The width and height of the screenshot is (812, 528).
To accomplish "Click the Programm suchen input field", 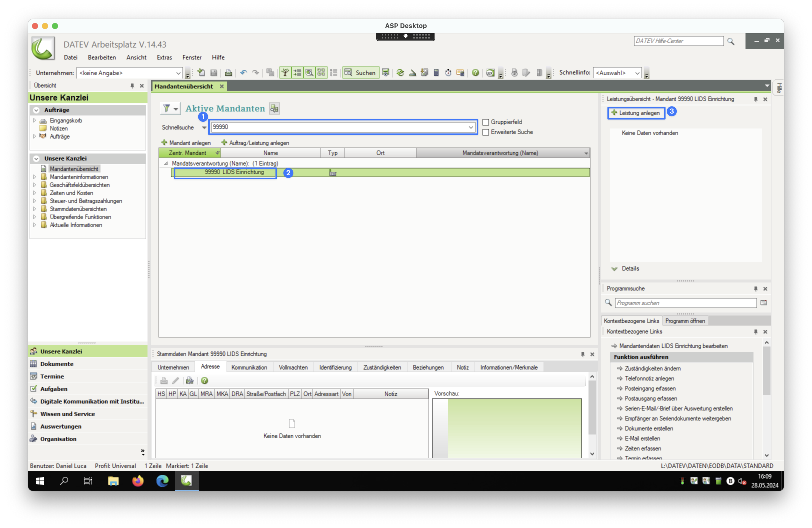I will tap(685, 303).
